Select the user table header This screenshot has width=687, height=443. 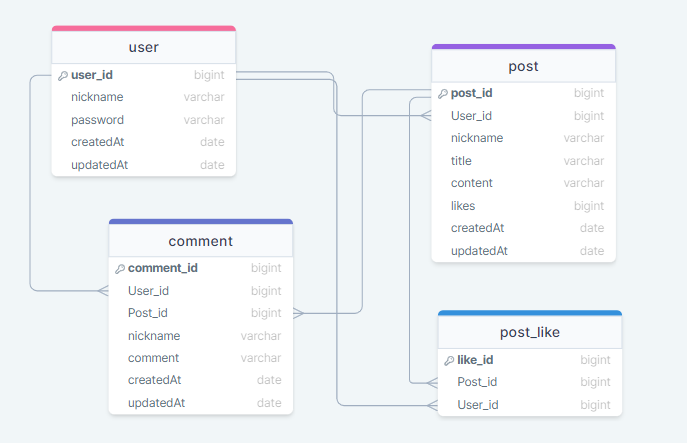coord(144,47)
